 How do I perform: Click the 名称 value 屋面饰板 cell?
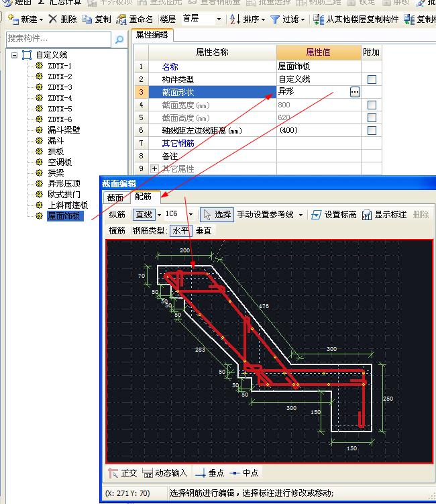click(x=319, y=66)
